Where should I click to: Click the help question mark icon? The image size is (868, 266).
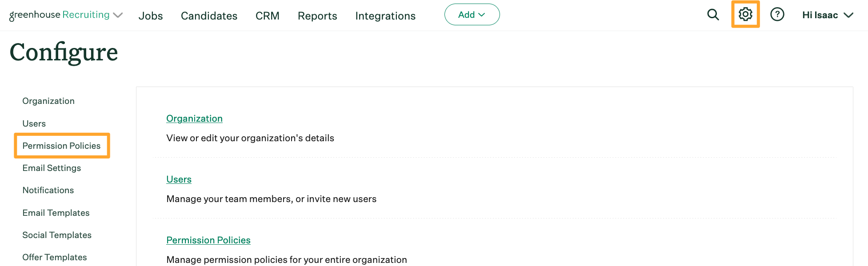click(777, 15)
